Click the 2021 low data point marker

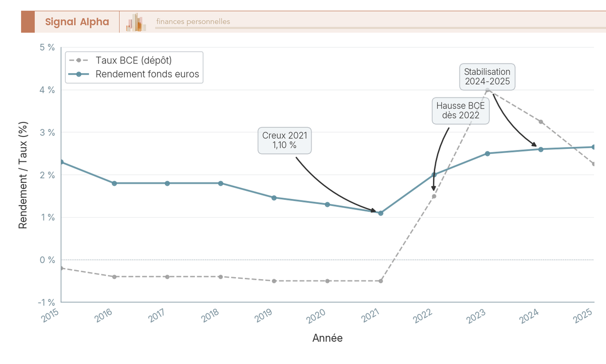(x=380, y=213)
